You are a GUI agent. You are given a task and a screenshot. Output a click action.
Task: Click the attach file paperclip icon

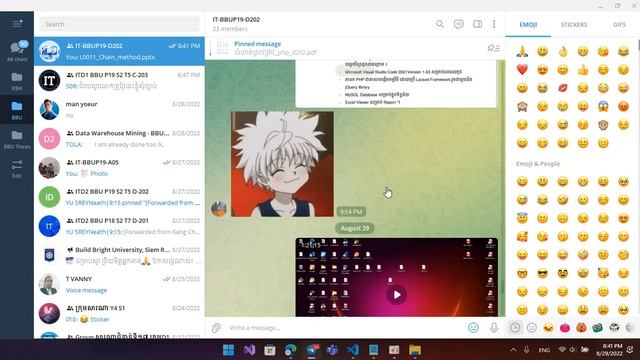coord(216,327)
